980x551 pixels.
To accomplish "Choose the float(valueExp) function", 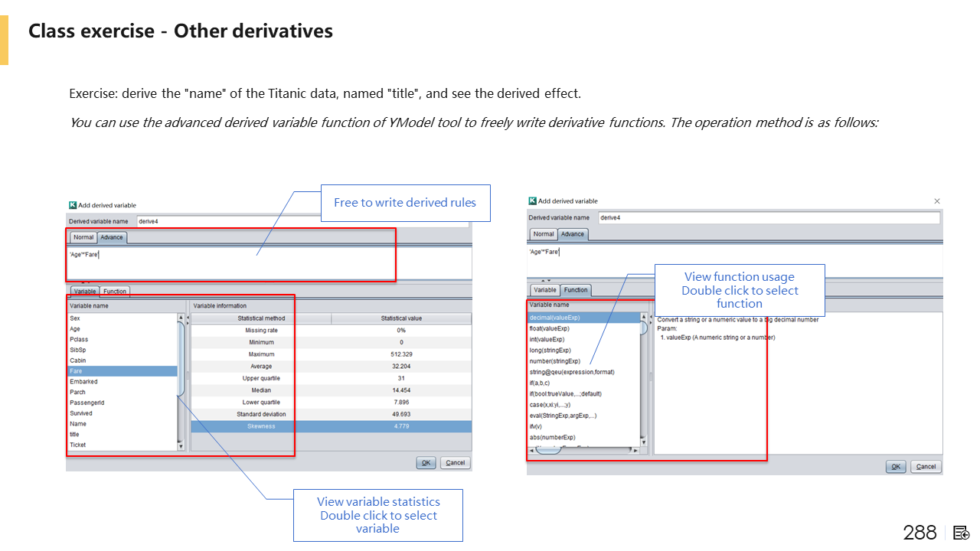I will [x=547, y=328].
